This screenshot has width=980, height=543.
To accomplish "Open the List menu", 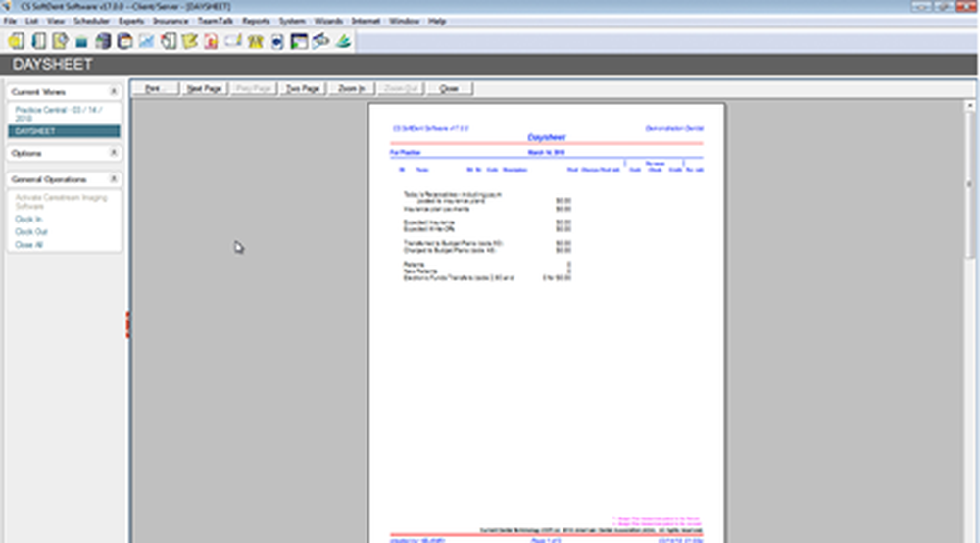I will point(32,21).
